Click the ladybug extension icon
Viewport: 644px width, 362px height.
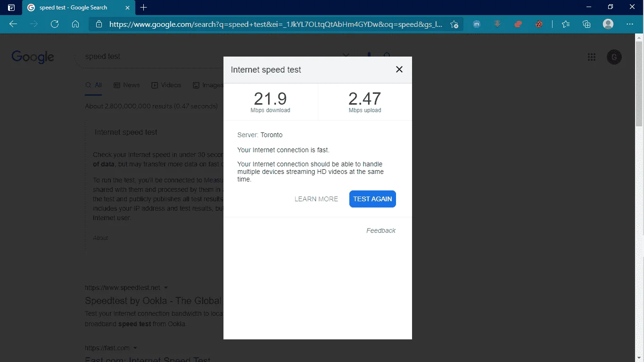(x=539, y=24)
